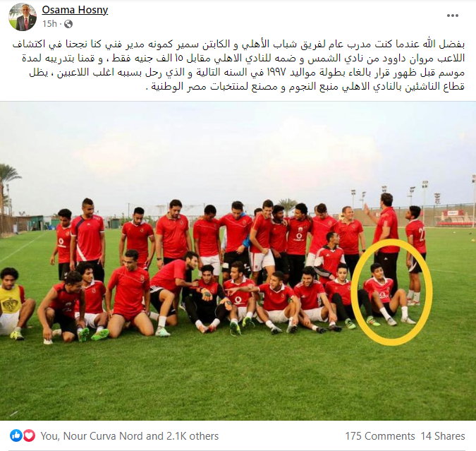The height and width of the screenshot is (451, 476).
Task: Select the Arabic post text paragraph
Action: point(238,66)
